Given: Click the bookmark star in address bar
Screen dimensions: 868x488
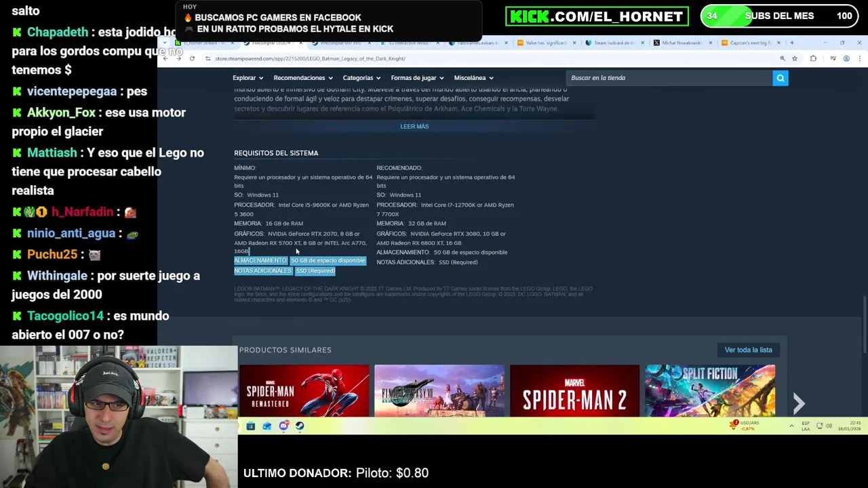Looking at the screenshot, I should (x=795, y=59).
